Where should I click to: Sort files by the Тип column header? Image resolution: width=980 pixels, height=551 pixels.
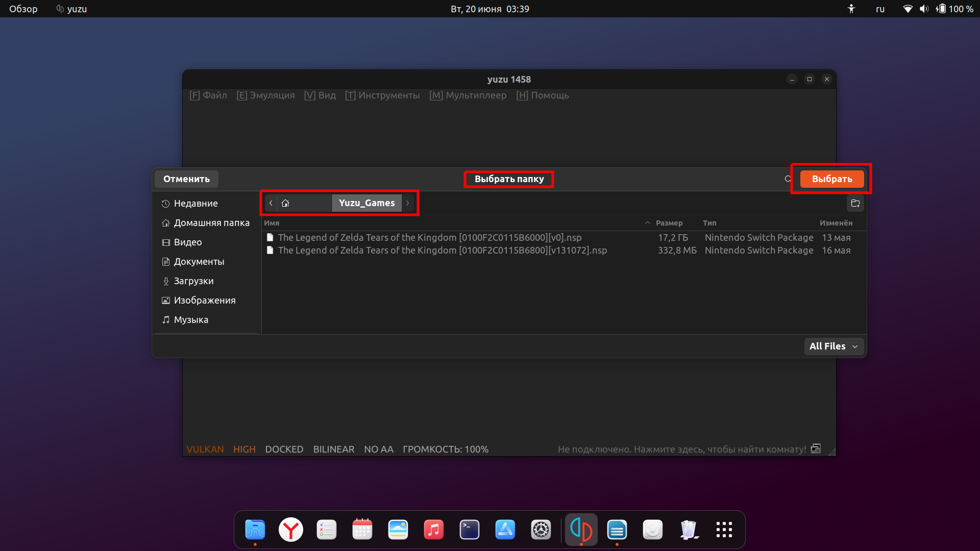click(709, 223)
